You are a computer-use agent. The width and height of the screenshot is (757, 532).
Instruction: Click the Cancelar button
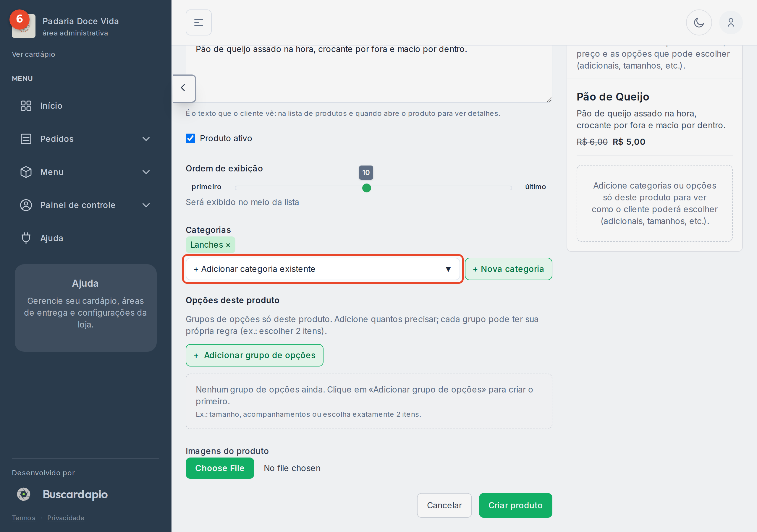point(444,505)
